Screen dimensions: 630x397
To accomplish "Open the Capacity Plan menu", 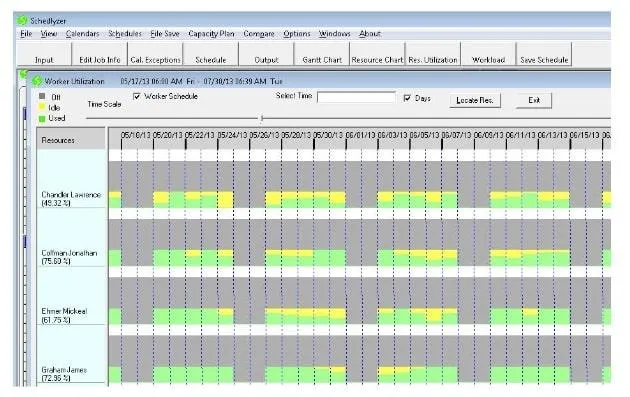I will 211,34.
